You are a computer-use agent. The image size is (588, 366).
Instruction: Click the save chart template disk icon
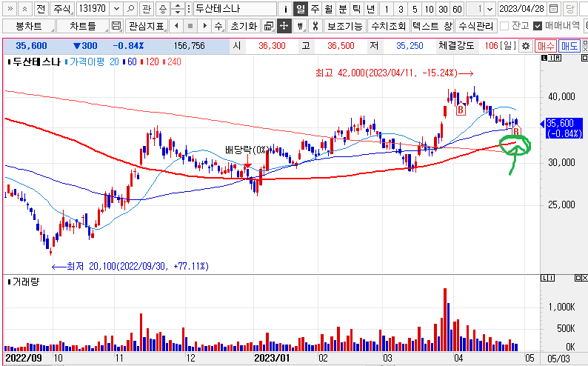[116, 26]
